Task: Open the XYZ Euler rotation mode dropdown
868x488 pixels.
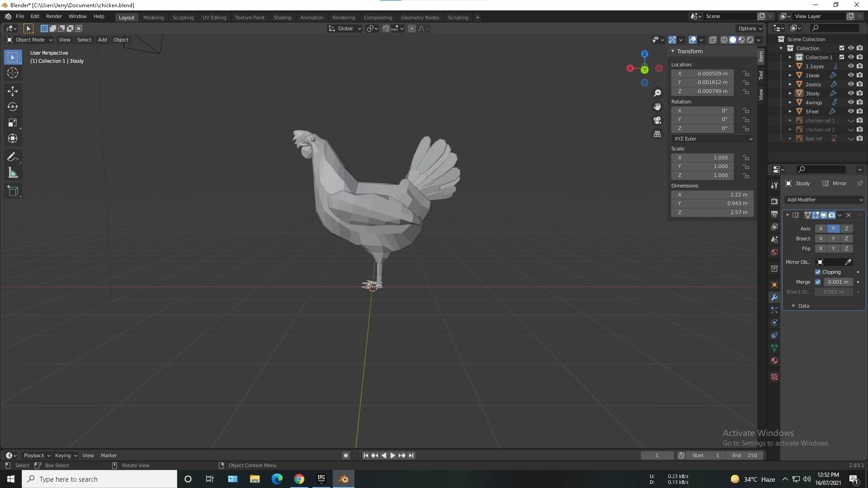Action: 712,139
